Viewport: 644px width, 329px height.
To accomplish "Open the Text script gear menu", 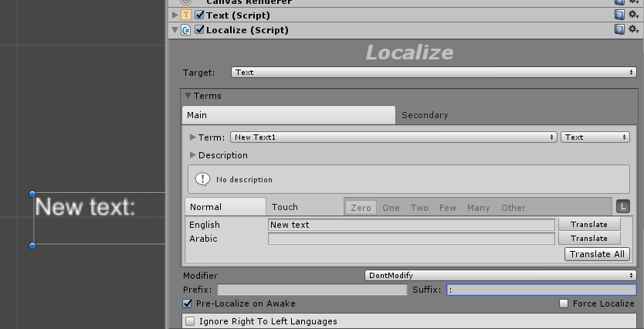I will coord(633,15).
